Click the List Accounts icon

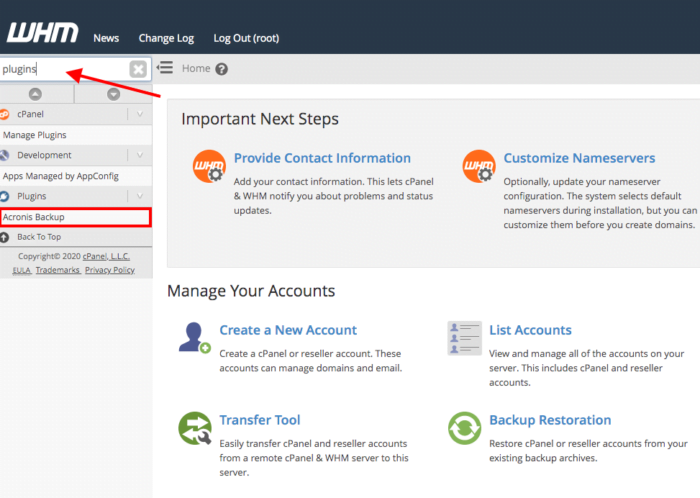tap(464, 338)
